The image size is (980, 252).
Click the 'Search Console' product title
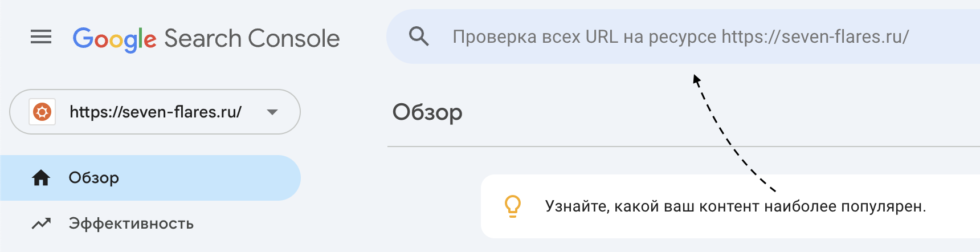point(252,39)
